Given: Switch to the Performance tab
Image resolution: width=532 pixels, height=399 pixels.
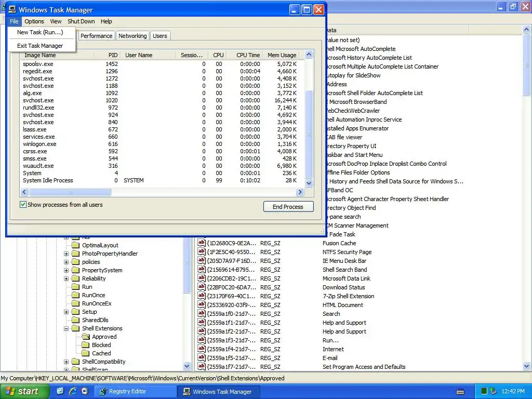Looking at the screenshot, I should tap(96, 36).
